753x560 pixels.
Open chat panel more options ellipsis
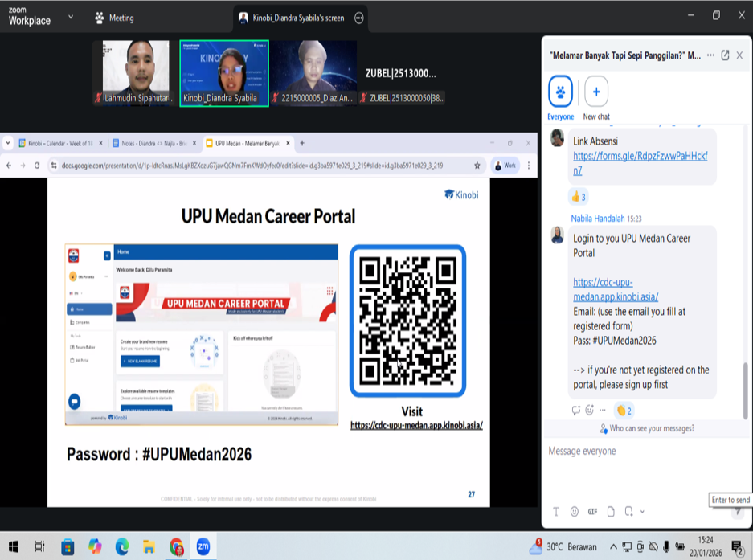(710, 55)
